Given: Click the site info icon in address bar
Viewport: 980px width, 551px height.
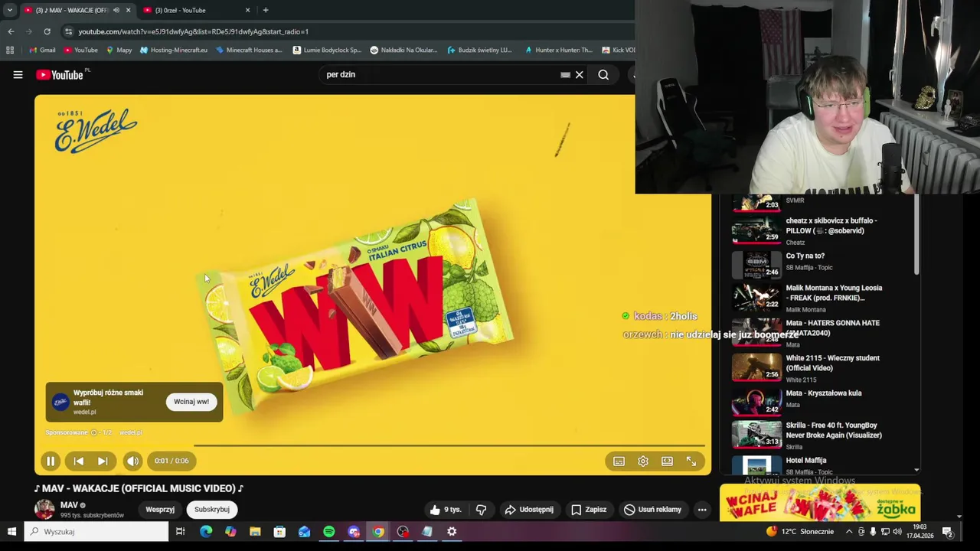Looking at the screenshot, I should pos(68,31).
